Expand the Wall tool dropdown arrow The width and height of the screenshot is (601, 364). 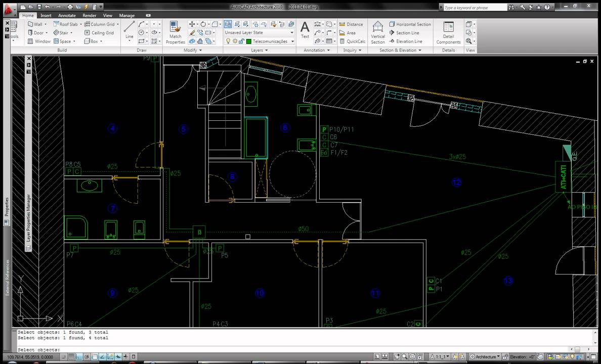point(47,24)
